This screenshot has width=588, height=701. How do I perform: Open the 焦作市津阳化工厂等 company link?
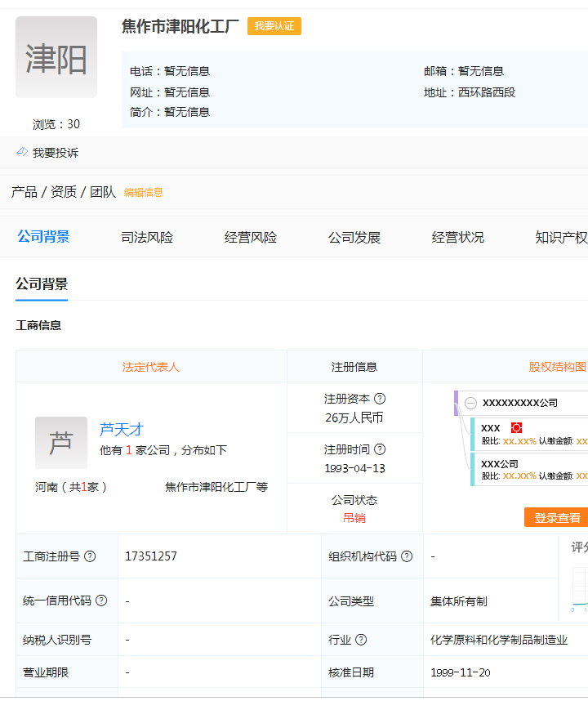point(216,487)
